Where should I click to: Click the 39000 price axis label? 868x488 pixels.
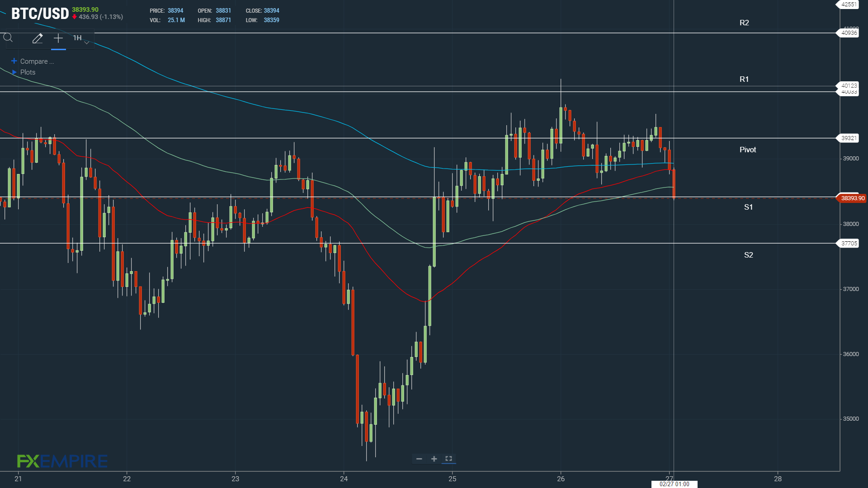pos(851,159)
